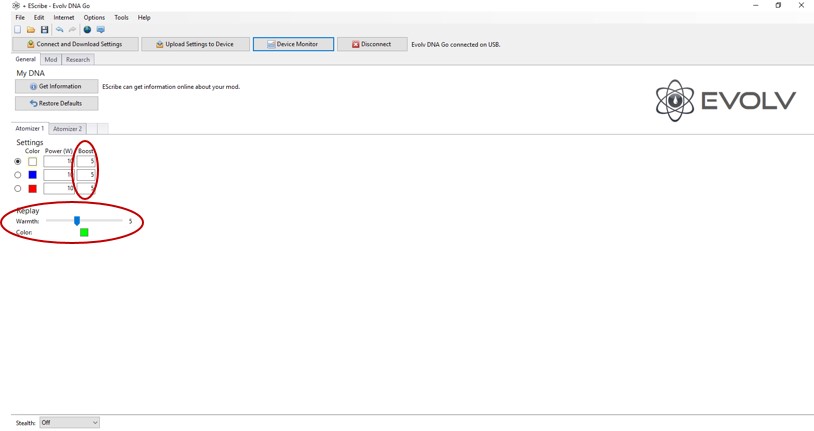Click the Power field in the blue row
This screenshot has height=431, width=814.
[58, 175]
